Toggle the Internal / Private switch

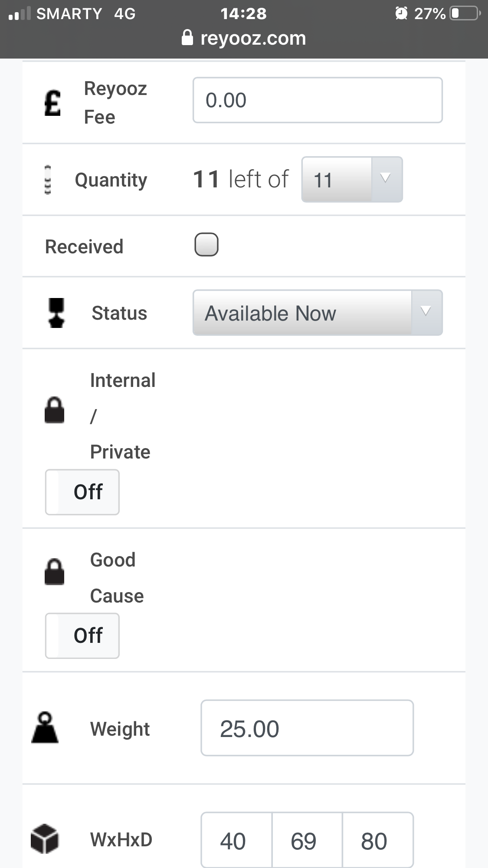pos(82,492)
